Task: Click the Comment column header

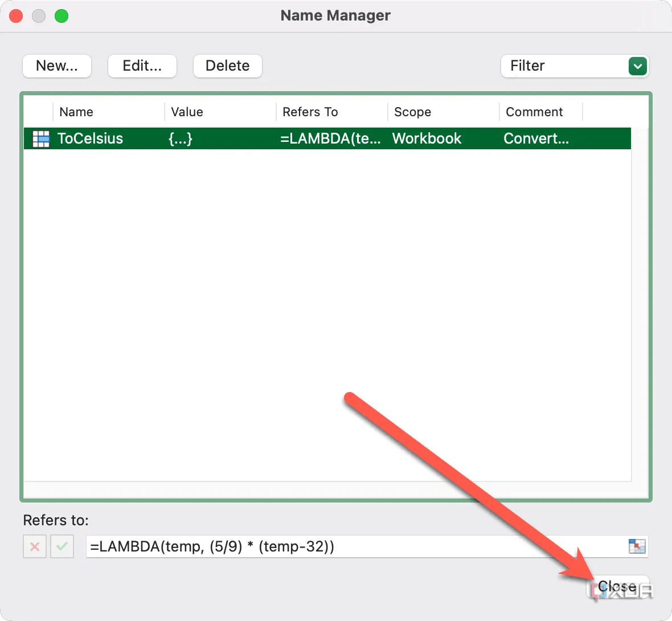Action: 534,112
